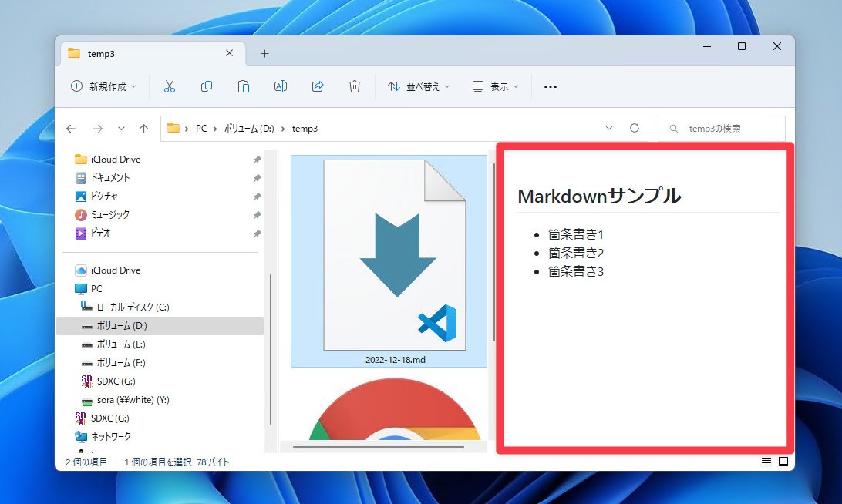This screenshot has height=504, width=842.
Task: Click the Copy icon in toolbar
Action: tap(206, 86)
